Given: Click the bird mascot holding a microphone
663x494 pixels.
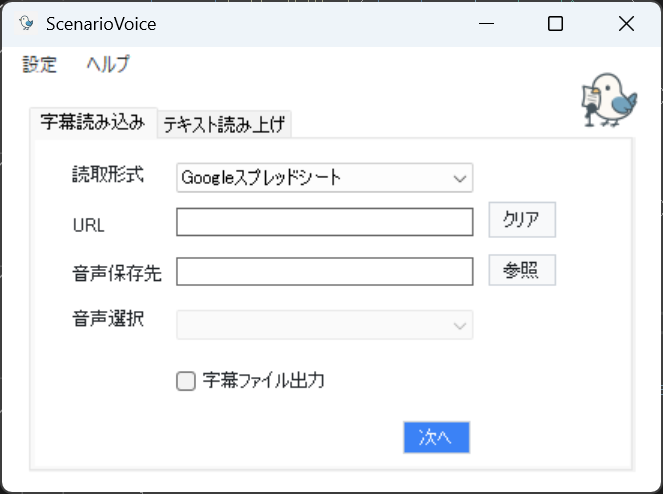Looking at the screenshot, I should tap(609, 100).
